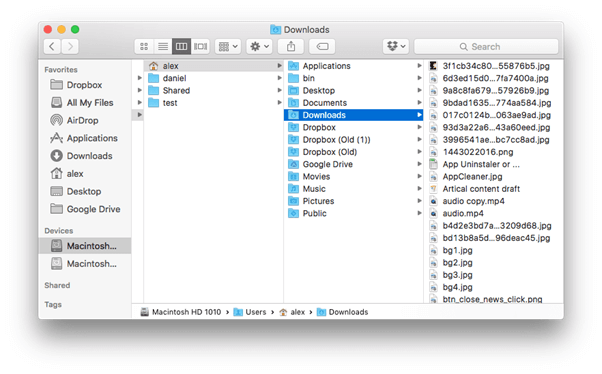Image resolution: width=602 pixels, height=374 pixels.
Task: Select Music folder
Action: pyautogui.click(x=353, y=189)
